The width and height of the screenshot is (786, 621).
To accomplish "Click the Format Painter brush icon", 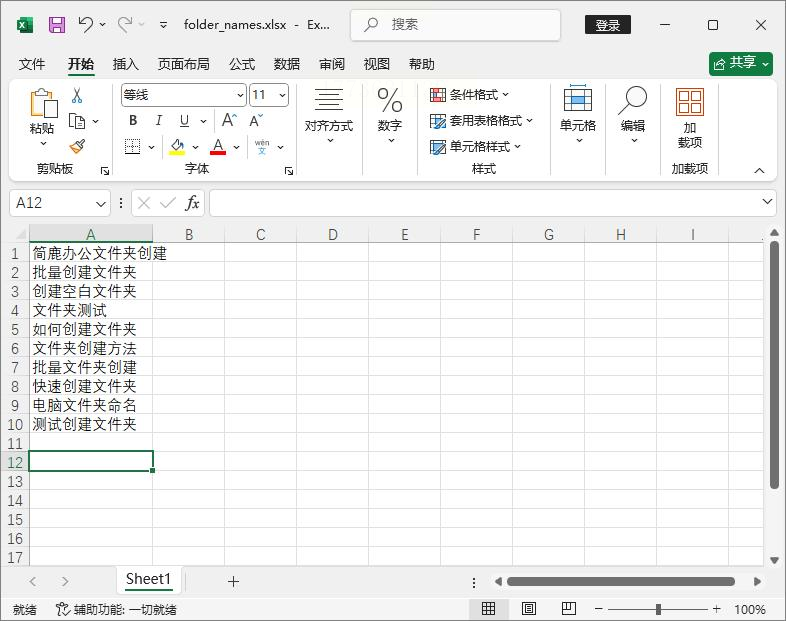I will point(77,146).
